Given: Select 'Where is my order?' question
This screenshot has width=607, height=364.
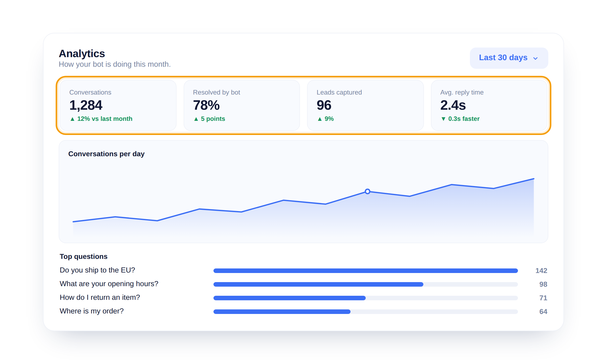Looking at the screenshot, I should pos(92,311).
